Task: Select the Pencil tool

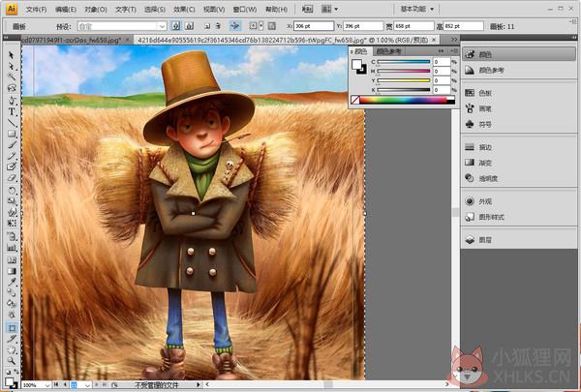Action: tap(12, 156)
